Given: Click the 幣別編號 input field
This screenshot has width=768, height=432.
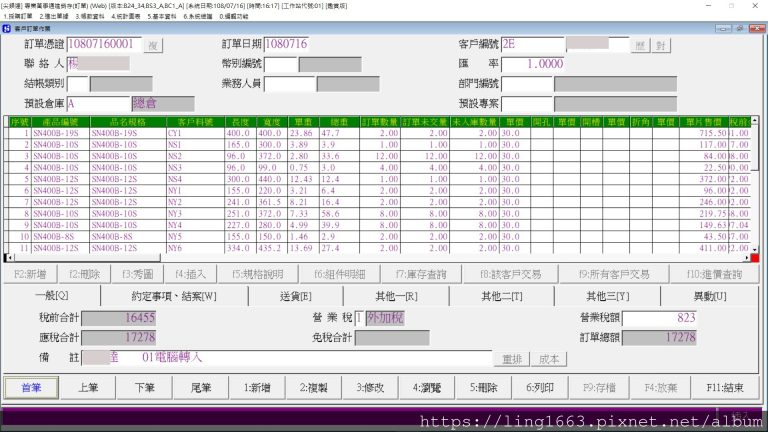Looking at the screenshot, I should (281, 64).
